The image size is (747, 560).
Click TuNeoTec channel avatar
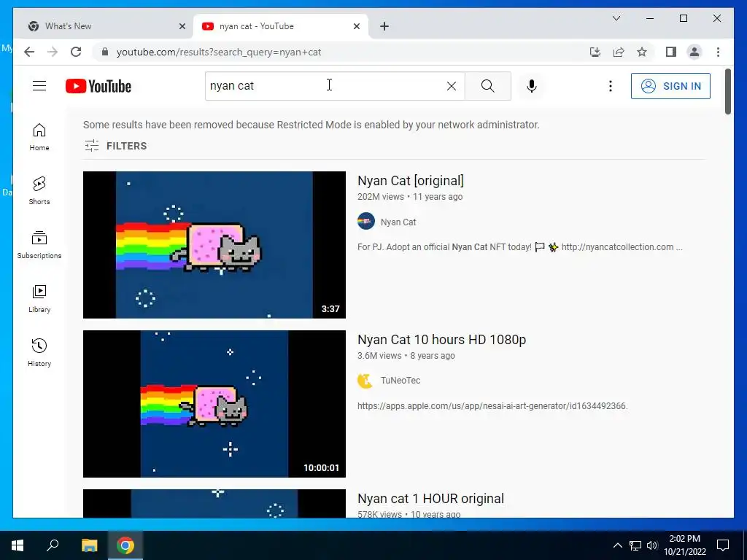click(x=365, y=381)
